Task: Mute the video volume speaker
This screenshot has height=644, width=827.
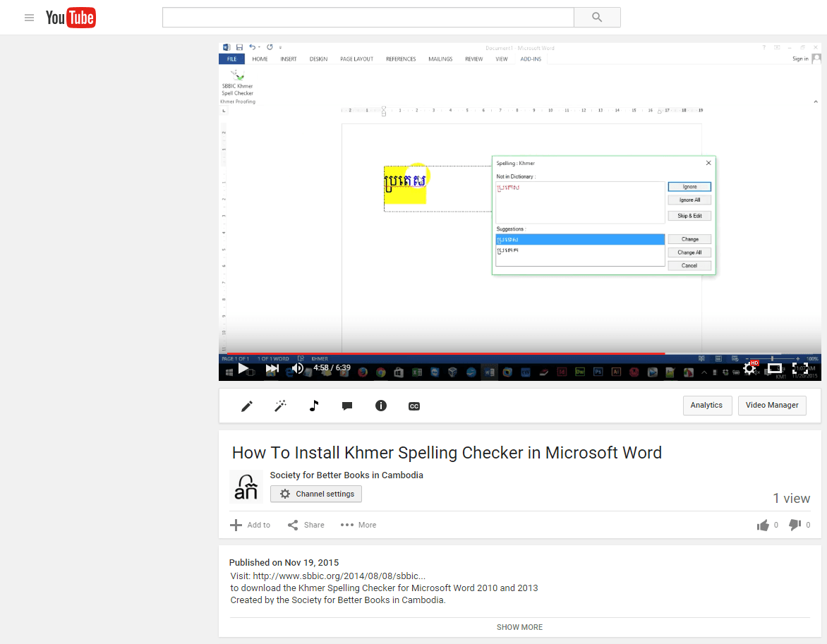Action: (x=298, y=368)
